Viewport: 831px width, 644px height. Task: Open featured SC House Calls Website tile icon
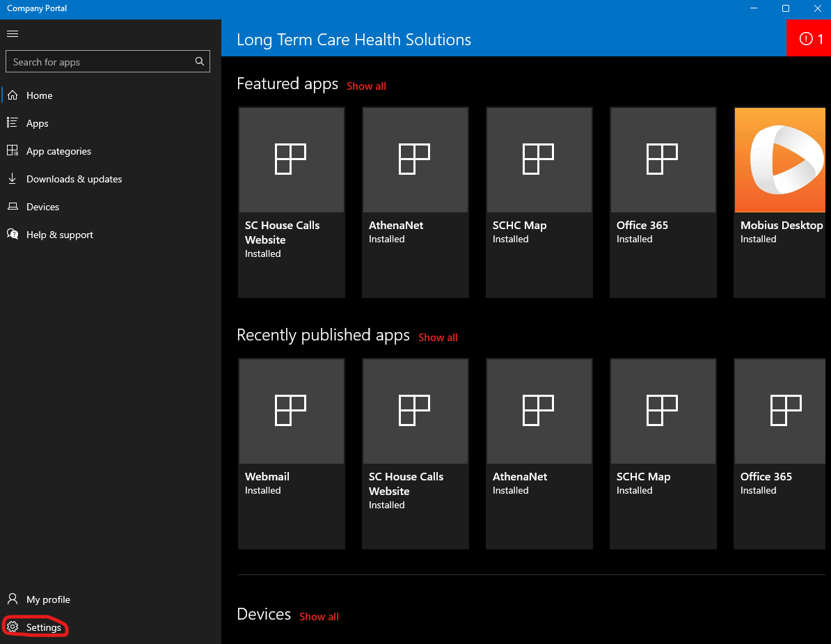(292, 159)
